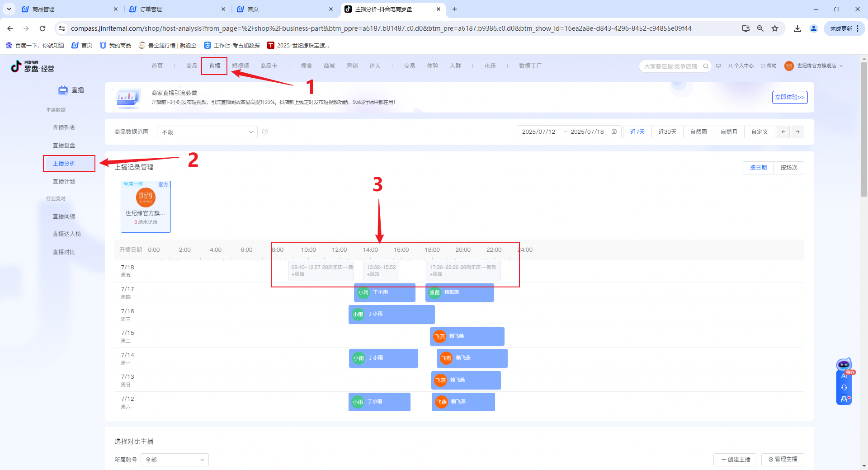Viewport: 868px width, 470px height.
Task: Expand the 商品数据范围 dropdown showing 不限
Action: (x=207, y=132)
